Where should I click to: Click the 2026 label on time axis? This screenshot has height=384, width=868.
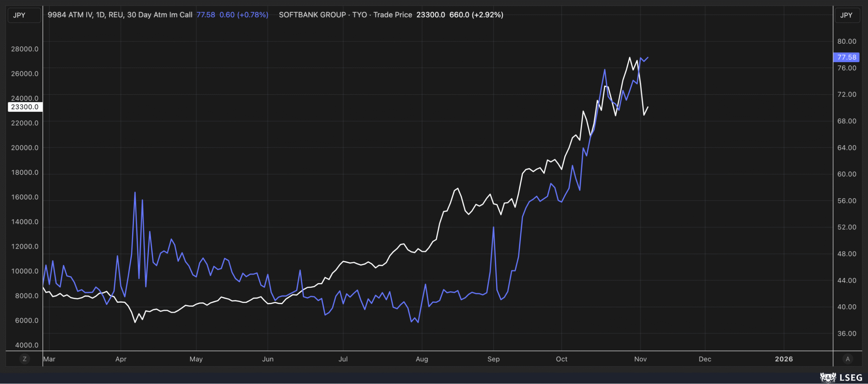(x=784, y=359)
